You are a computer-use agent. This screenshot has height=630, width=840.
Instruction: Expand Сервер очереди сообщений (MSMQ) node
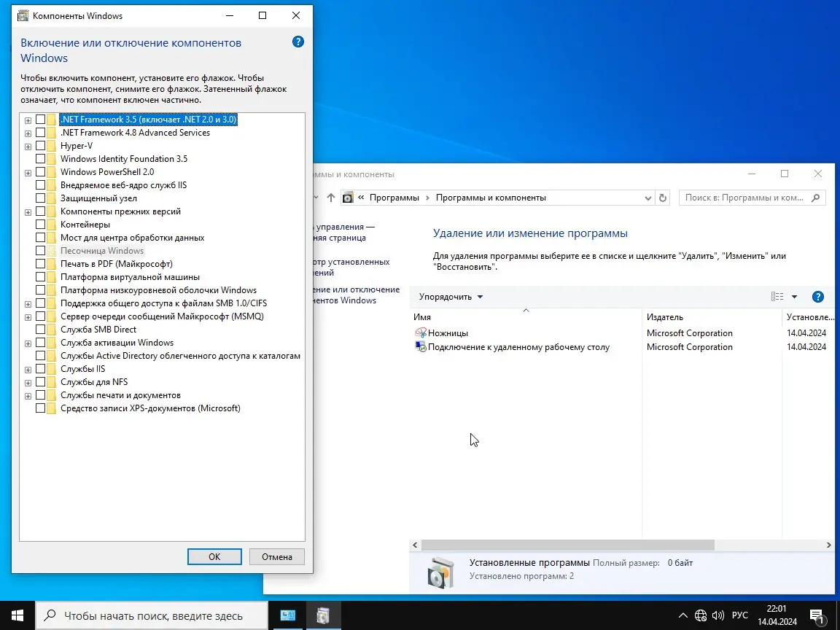pos(28,317)
